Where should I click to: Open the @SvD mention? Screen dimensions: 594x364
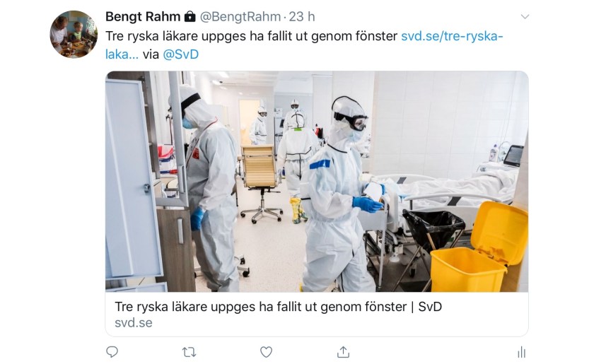[x=181, y=54]
